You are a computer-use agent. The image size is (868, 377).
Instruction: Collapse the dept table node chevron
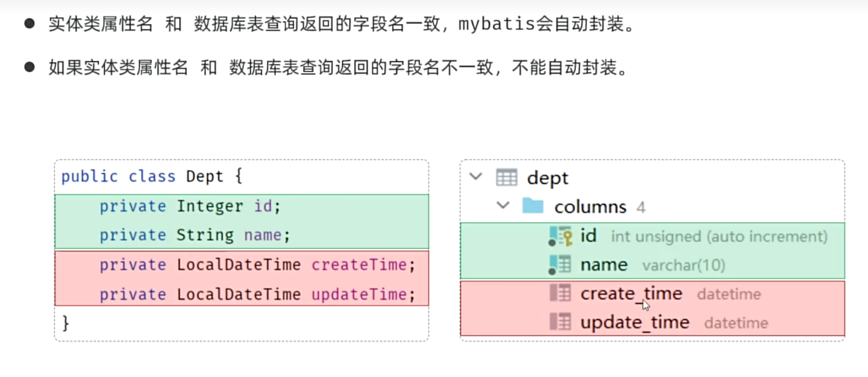tap(476, 176)
